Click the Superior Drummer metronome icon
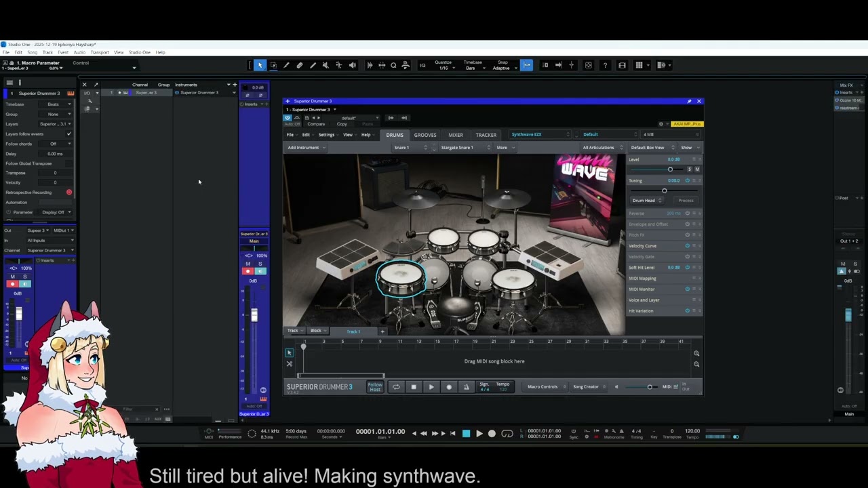The image size is (868, 488). (466, 387)
